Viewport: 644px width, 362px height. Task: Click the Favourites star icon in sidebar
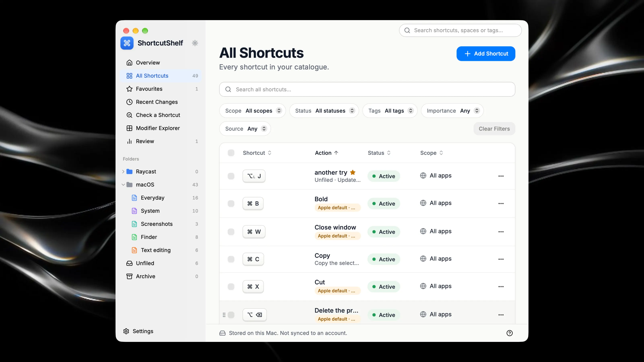[x=129, y=89]
